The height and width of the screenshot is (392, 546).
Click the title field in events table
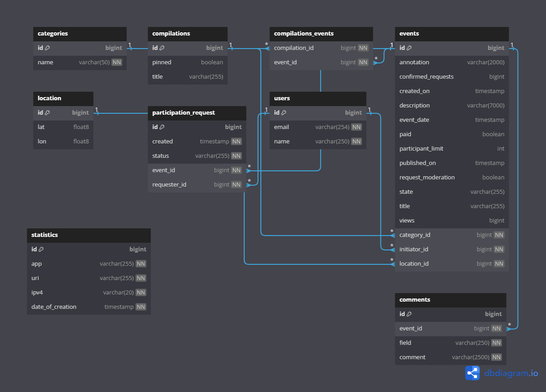tap(452, 206)
